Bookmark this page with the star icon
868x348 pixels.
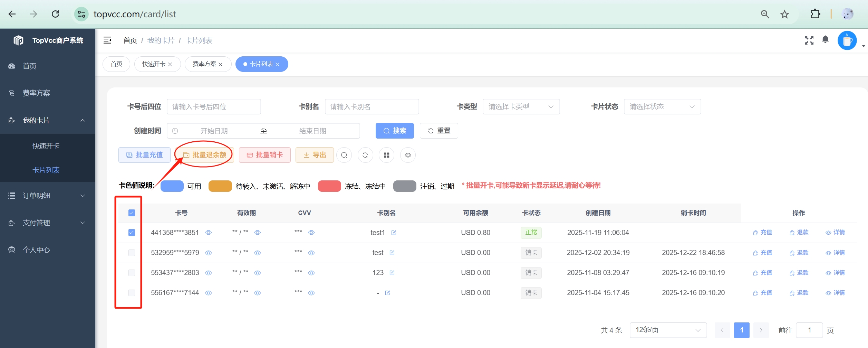784,14
